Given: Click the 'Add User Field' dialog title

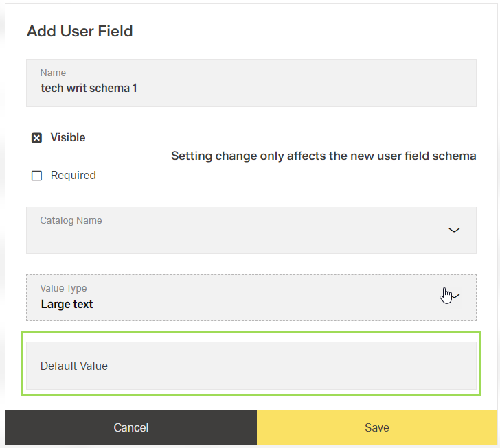Looking at the screenshot, I should (x=80, y=31).
